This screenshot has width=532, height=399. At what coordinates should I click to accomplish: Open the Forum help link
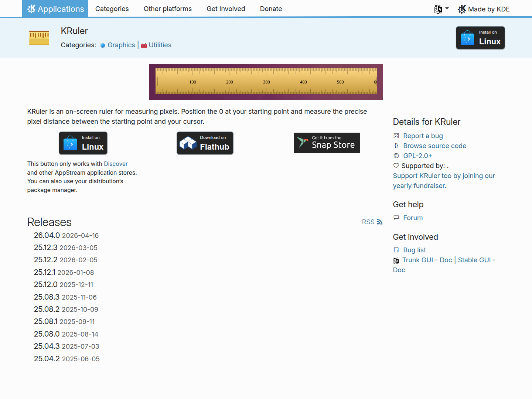[413, 218]
